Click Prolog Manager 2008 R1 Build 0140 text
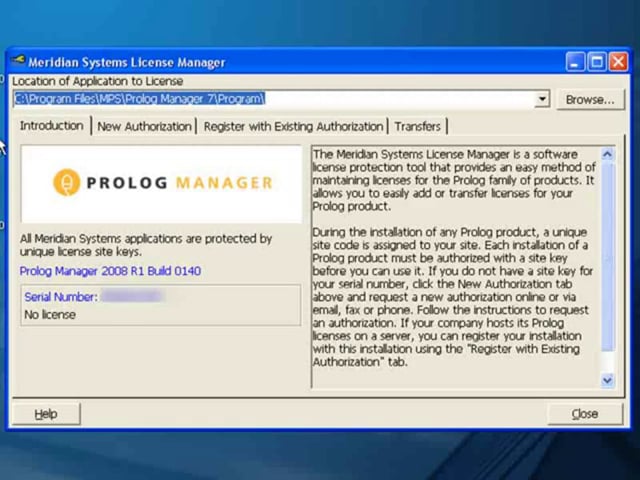640x480 pixels. pos(110,271)
